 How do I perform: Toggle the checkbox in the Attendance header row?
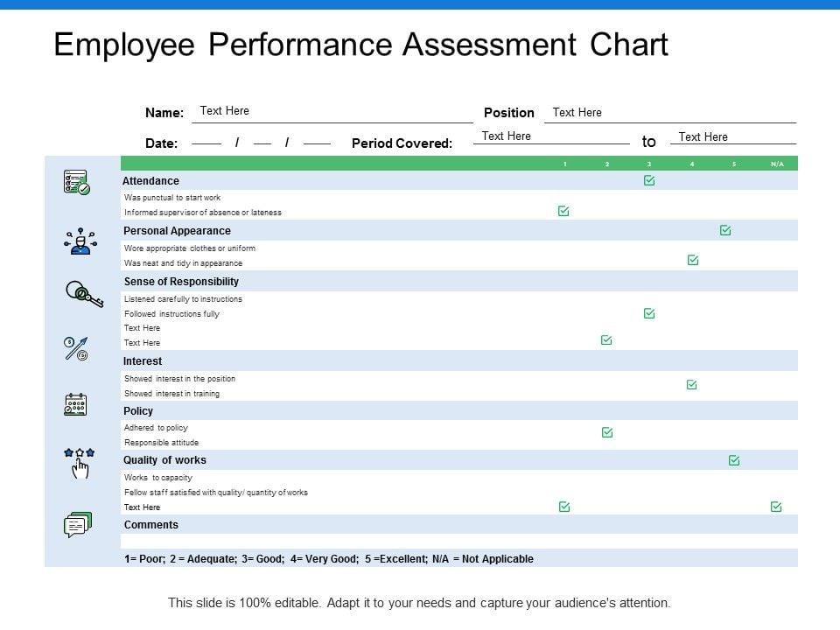649,180
